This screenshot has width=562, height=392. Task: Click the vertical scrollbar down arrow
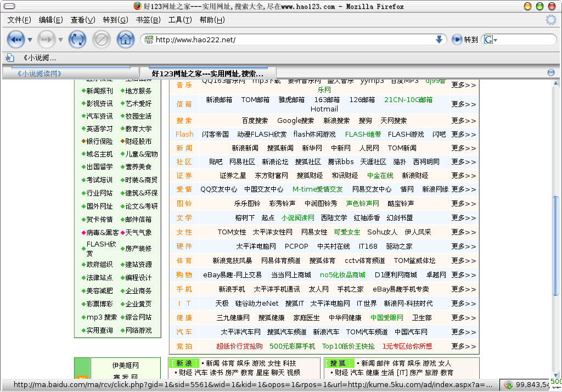[x=555, y=375]
